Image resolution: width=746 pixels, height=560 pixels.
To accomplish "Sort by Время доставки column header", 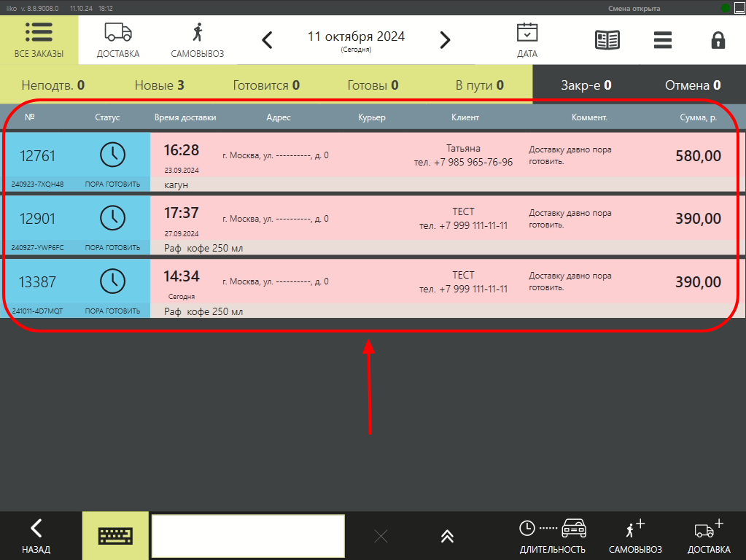I will coord(185,117).
